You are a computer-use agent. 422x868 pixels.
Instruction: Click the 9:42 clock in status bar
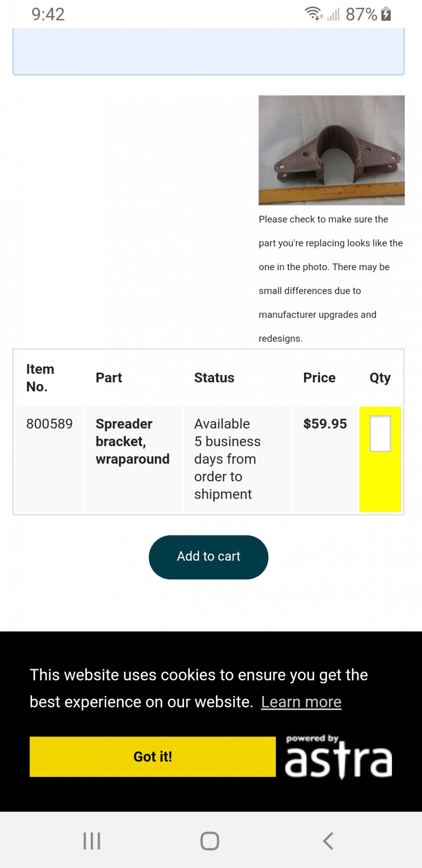click(48, 14)
